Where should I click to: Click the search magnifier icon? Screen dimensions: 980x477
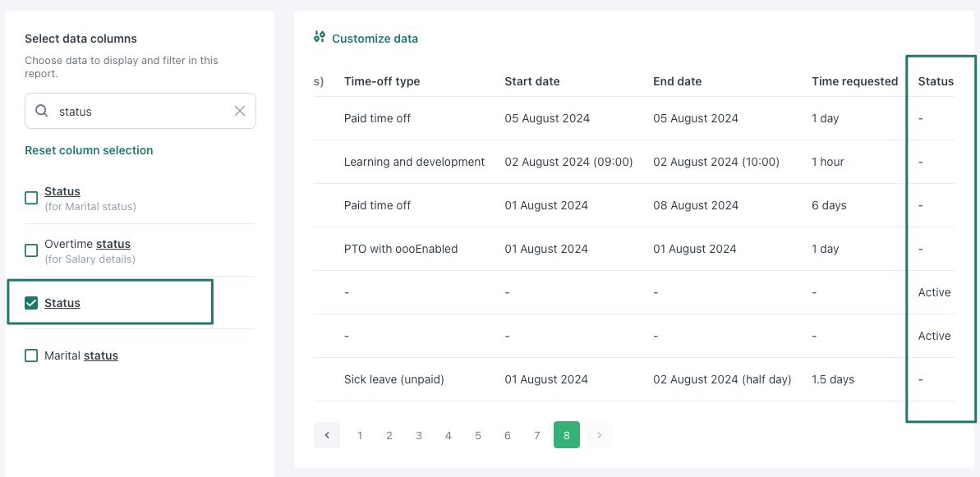[42, 111]
